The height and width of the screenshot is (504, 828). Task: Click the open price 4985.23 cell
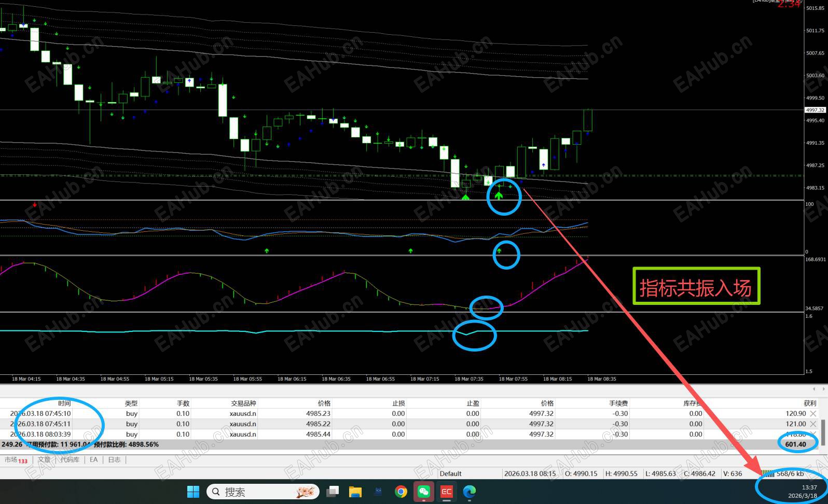pyautogui.click(x=318, y=413)
